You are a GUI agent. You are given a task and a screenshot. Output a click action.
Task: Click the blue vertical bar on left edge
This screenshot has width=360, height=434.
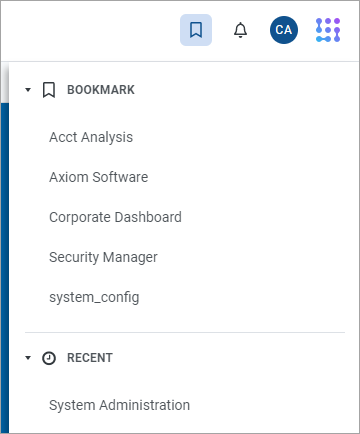pyautogui.click(x=5, y=268)
